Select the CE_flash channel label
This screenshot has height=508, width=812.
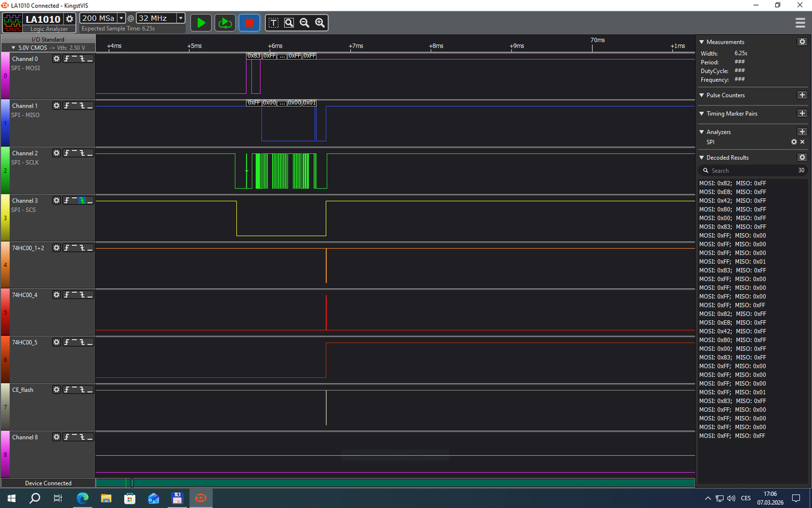[x=23, y=389]
